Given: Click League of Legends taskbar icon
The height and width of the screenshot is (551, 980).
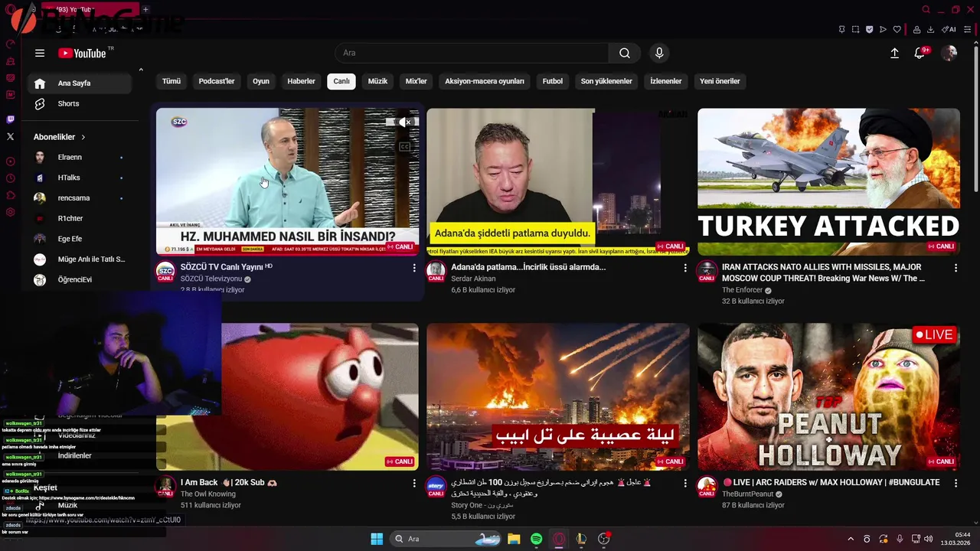Looking at the screenshot, I should click(581, 539).
